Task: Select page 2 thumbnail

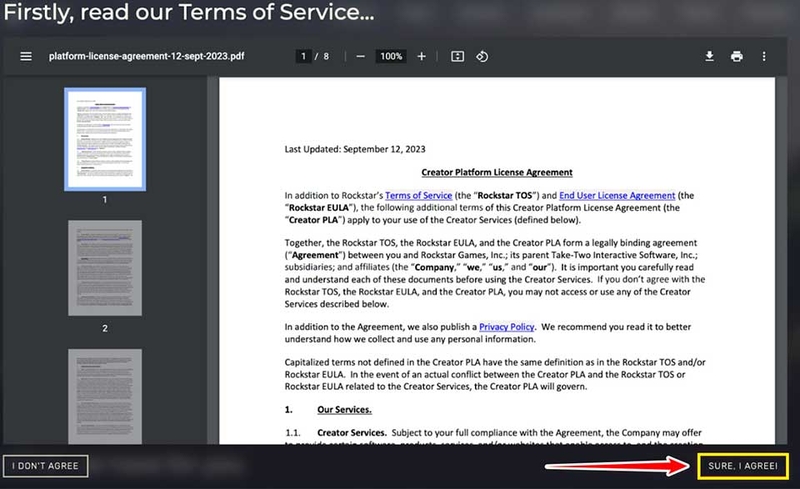Action: pyautogui.click(x=105, y=268)
